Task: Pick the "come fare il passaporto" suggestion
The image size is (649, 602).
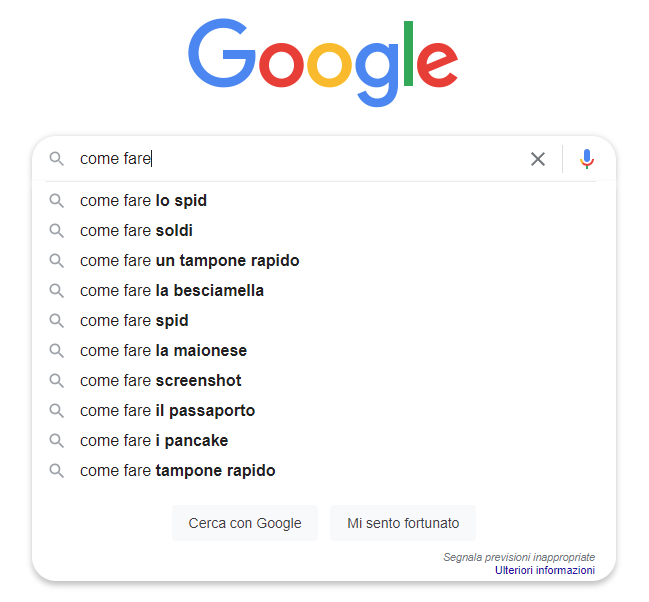Action: coord(167,411)
